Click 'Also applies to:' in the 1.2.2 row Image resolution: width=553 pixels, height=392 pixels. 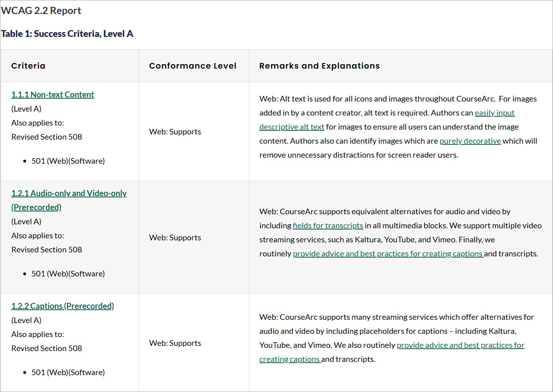[38, 335]
